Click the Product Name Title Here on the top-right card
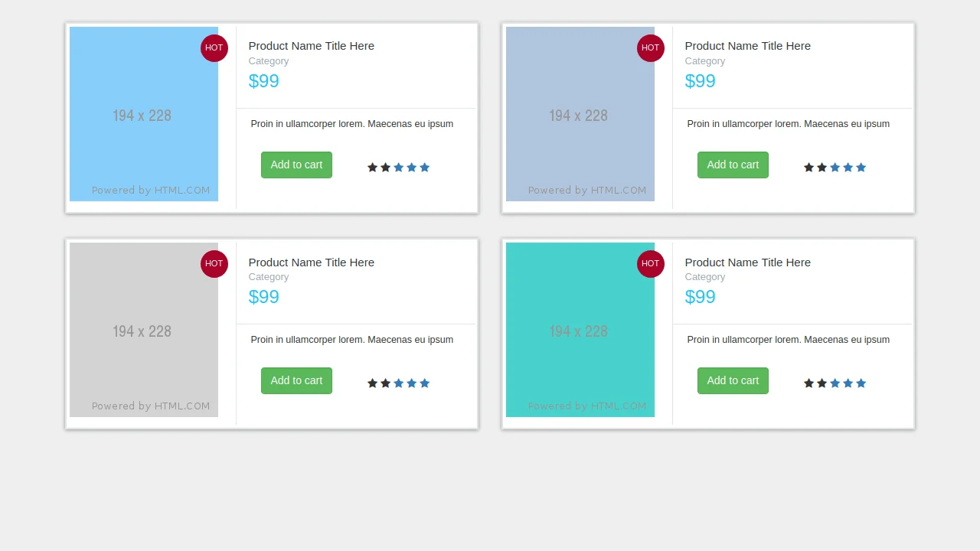Screen dimensions: 980x551 [x=747, y=46]
